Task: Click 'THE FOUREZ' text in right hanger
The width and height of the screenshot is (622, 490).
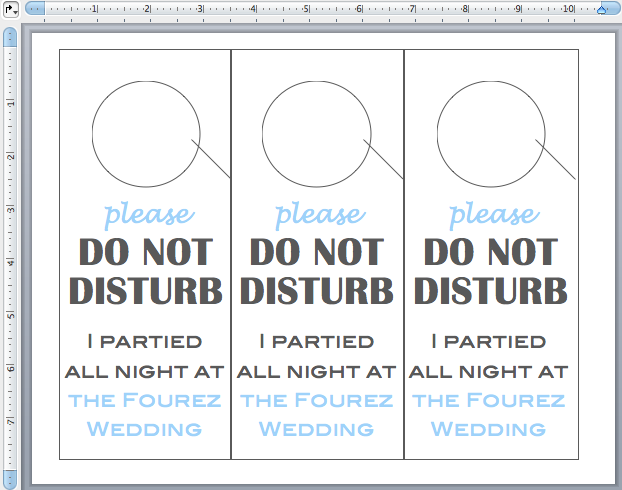Action: tap(488, 400)
